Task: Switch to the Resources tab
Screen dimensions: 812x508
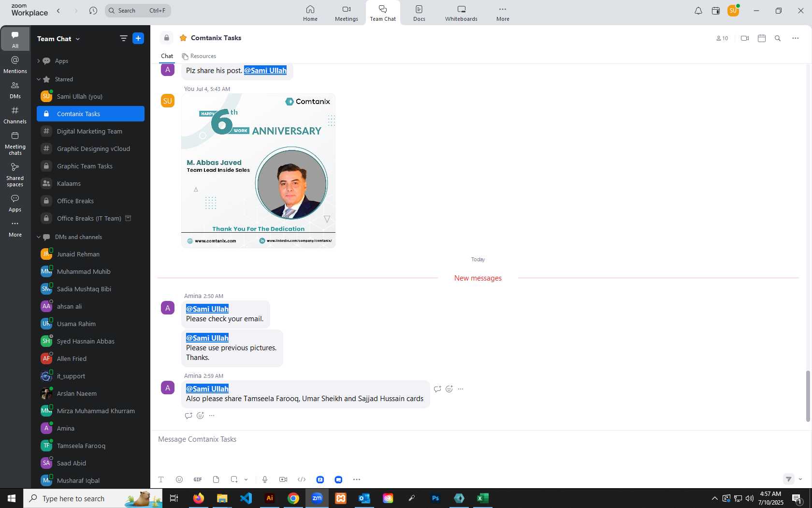Action: pos(199,56)
